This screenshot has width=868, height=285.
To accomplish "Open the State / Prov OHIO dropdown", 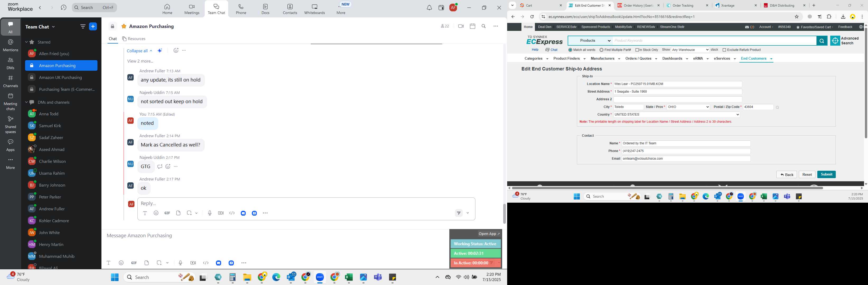I will pos(688,107).
